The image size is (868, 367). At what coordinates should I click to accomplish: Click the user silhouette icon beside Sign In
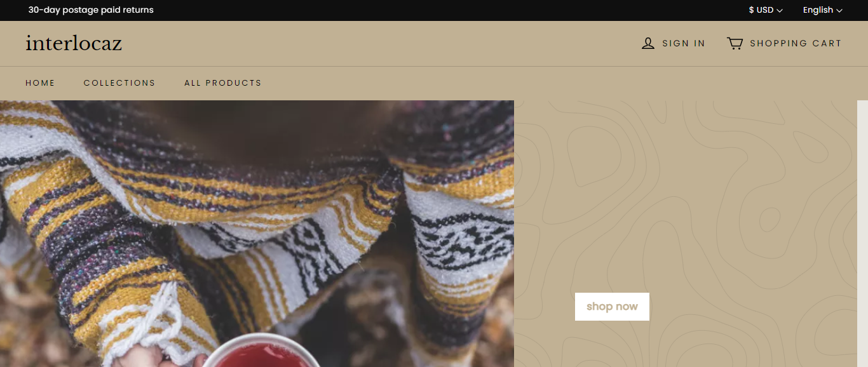648,43
